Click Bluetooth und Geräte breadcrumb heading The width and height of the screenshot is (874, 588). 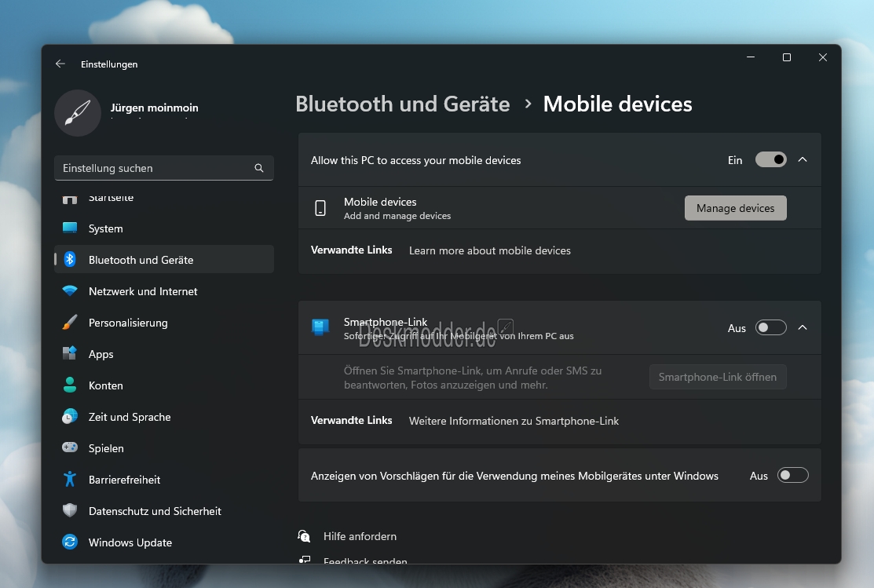(x=402, y=104)
